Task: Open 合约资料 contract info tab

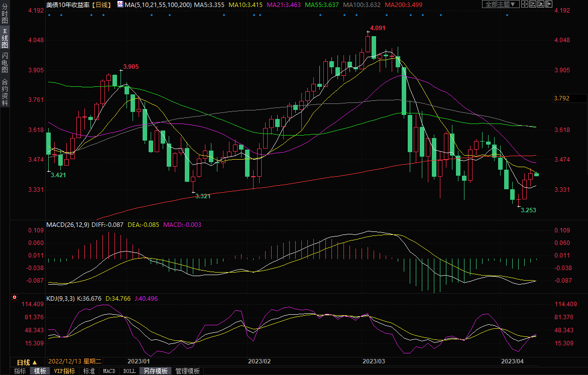Action: pos(5,92)
